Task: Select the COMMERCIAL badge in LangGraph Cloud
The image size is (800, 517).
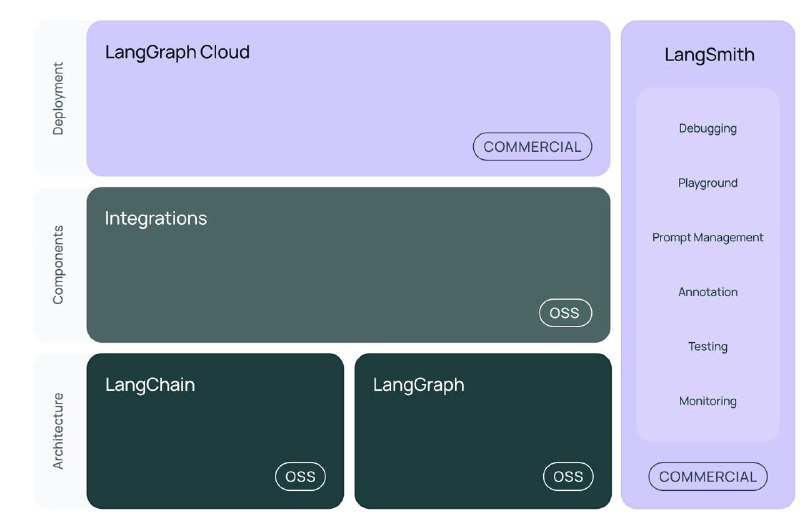Action: pos(532,146)
